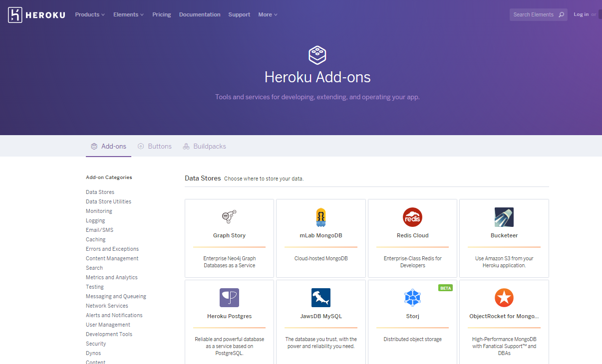Screen dimensions: 602x364
Task: Click the Storj logo icon
Action: [x=412, y=298]
